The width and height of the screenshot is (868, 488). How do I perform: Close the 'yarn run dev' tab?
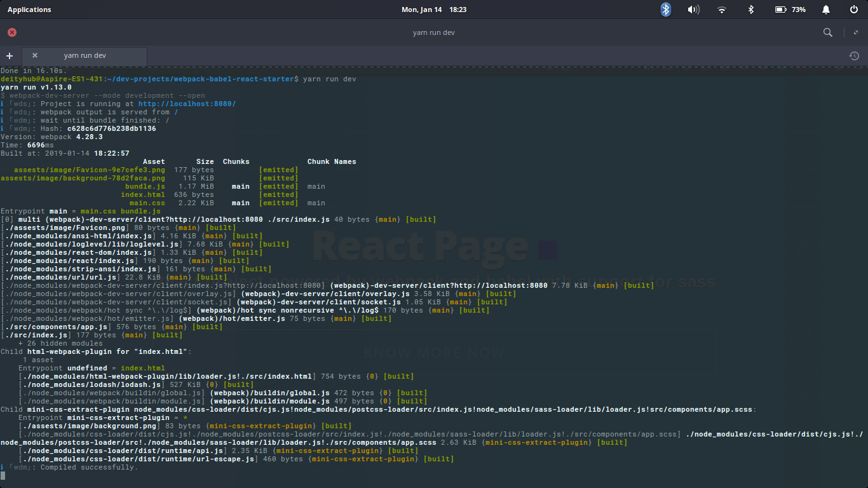[35, 55]
